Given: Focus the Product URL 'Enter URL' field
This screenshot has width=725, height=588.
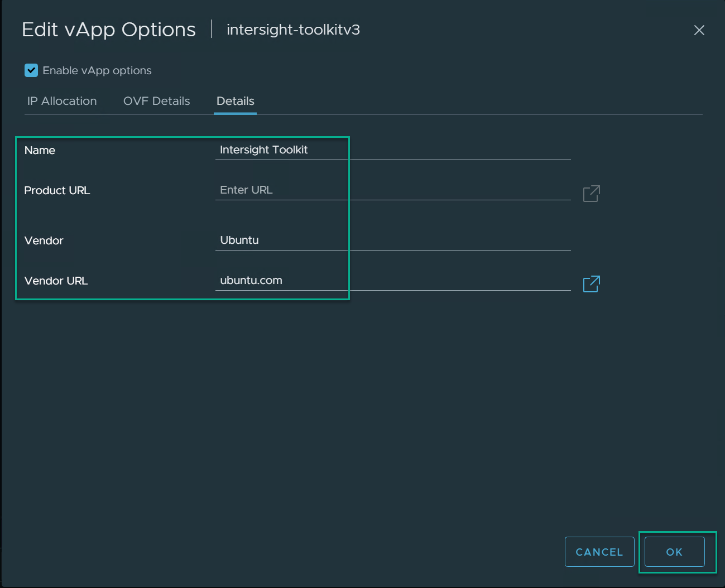Looking at the screenshot, I should [392, 190].
